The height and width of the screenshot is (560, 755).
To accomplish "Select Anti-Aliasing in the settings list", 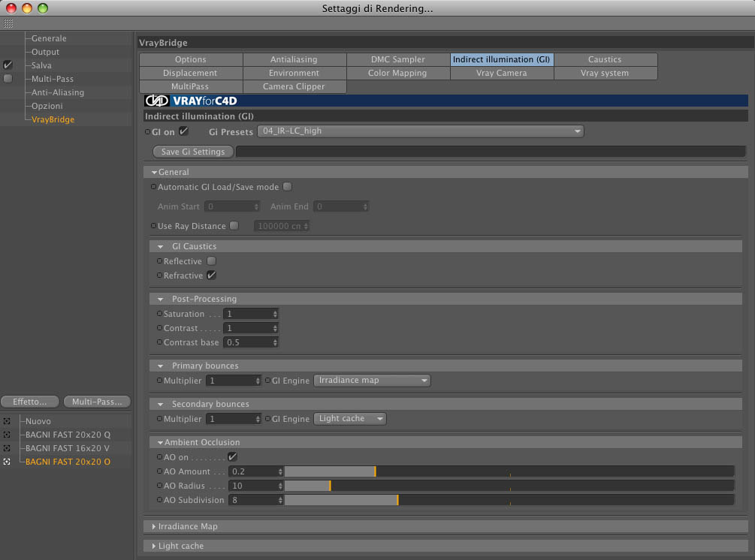I will (x=57, y=92).
